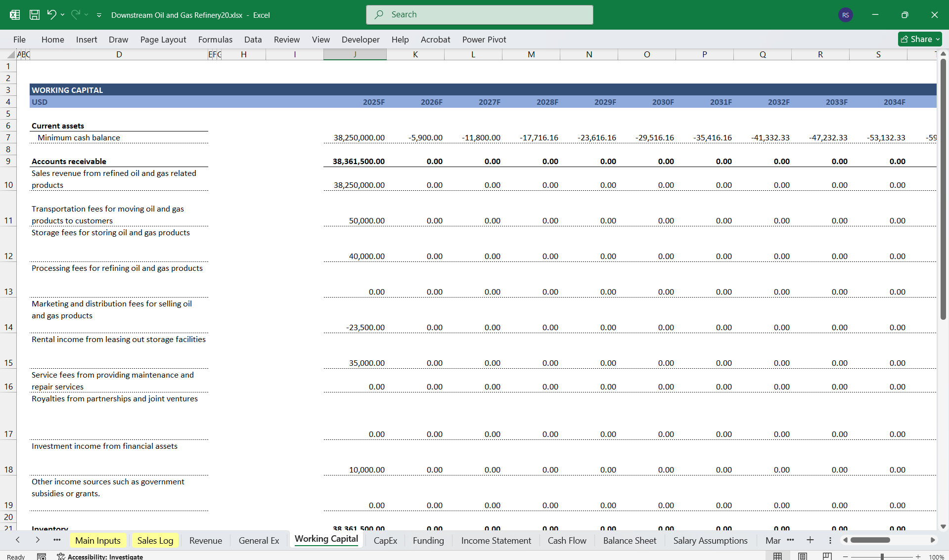Select the 2025F minimum cash balance cell

click(x=355, y=137)
